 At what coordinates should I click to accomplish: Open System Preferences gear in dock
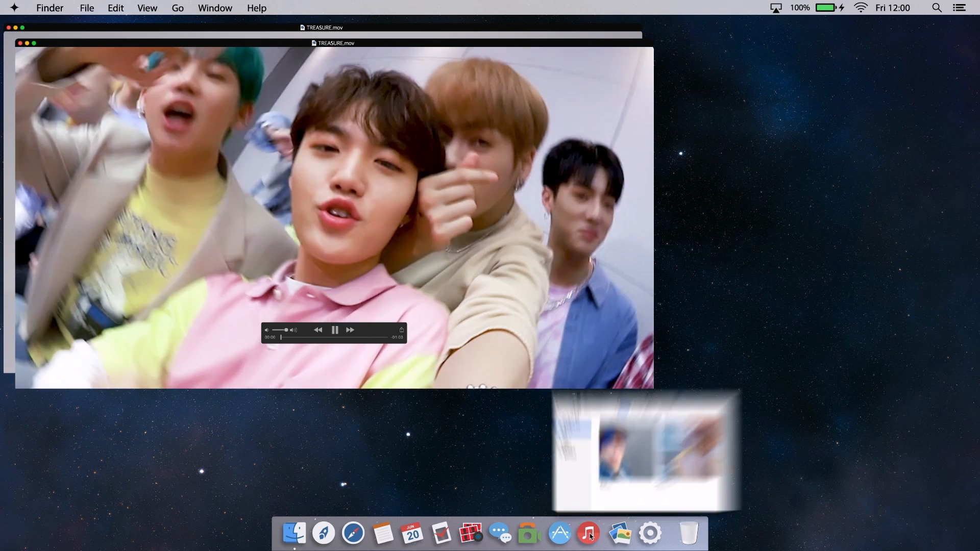650,533
